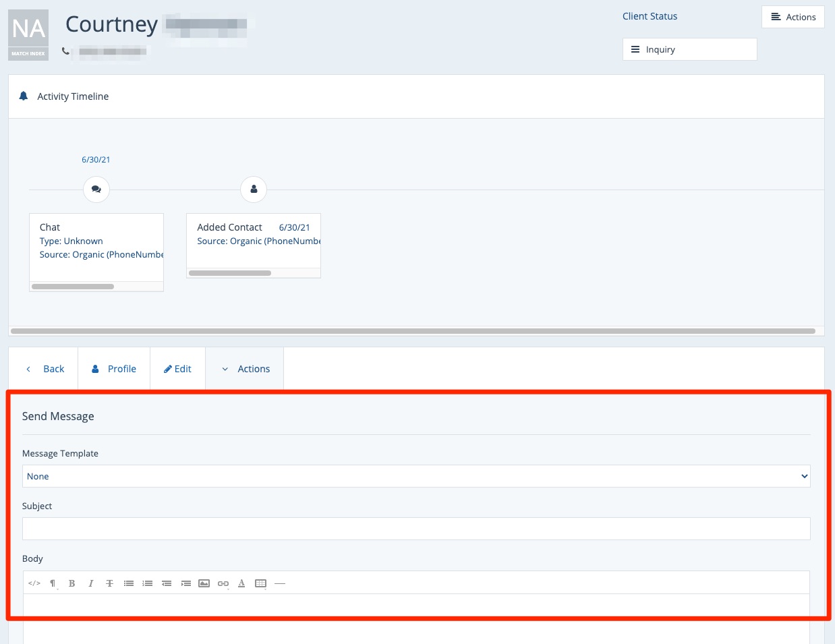Insert image into message body
The height and width of the screenshot is (644, 835).
(204, 583)
